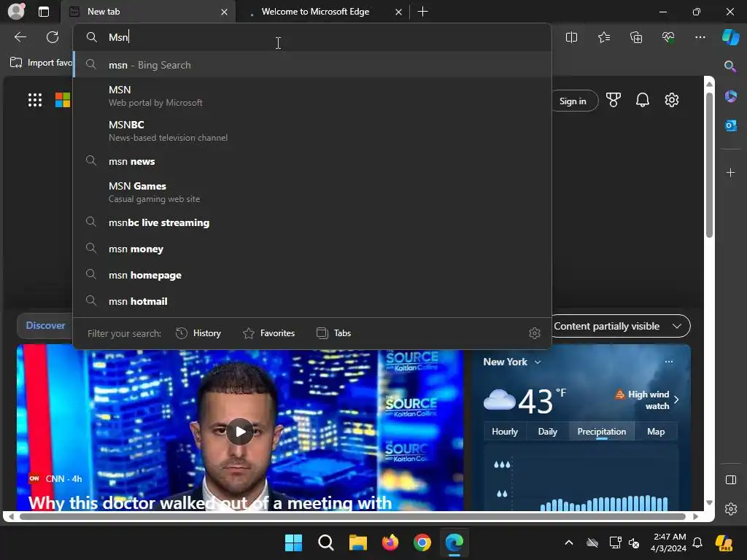Open weather card more options ellipsis
Viewport: 747px width, 560px height.
tap(669, 362)
